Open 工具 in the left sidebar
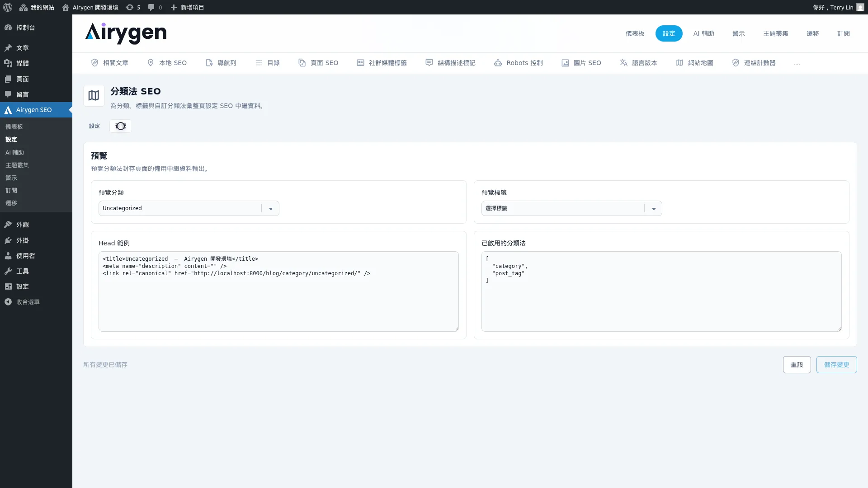868x488 pixels. [x=36, y=271]
